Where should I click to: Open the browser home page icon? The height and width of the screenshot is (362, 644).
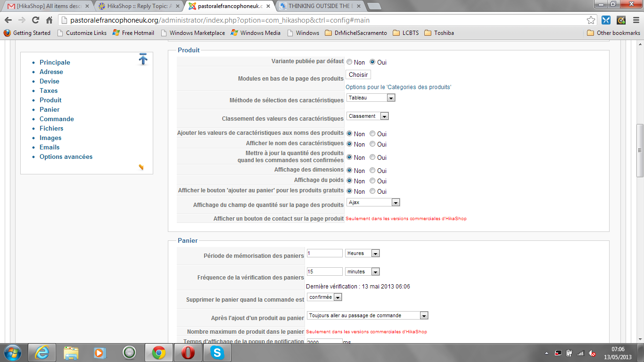[x=49, y=20]
